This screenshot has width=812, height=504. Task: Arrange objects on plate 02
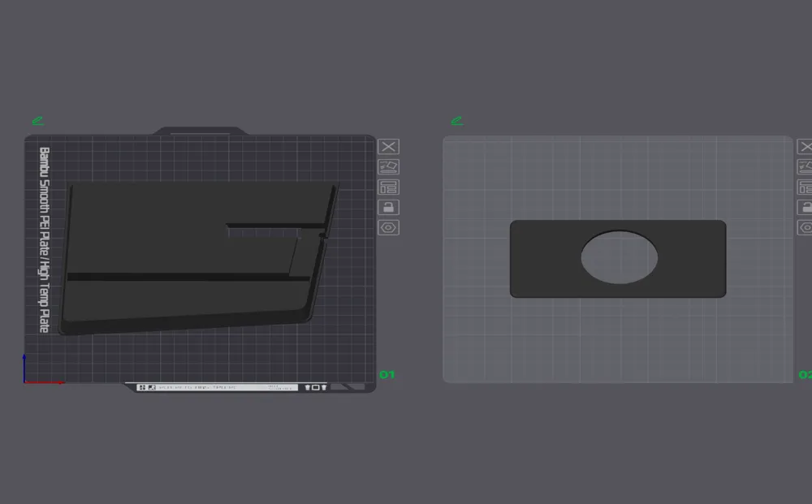pyautogui.click(x=805, y=187)
